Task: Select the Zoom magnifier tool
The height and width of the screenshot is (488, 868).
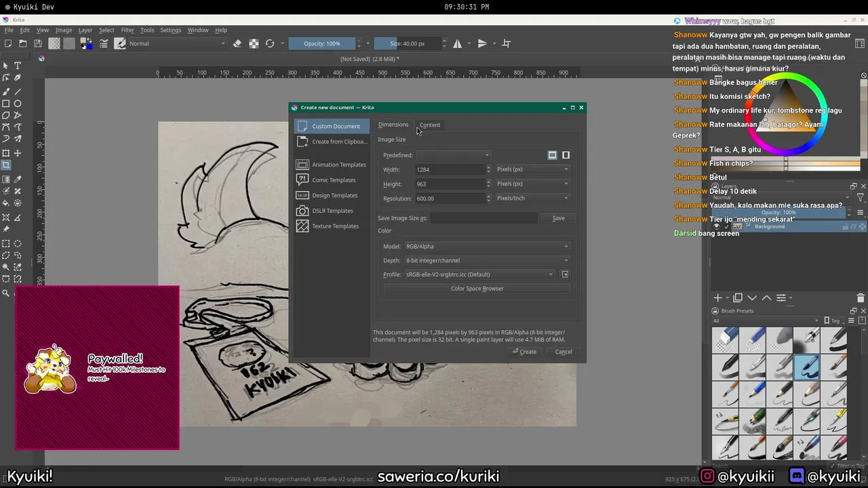Action: [6, 293]
